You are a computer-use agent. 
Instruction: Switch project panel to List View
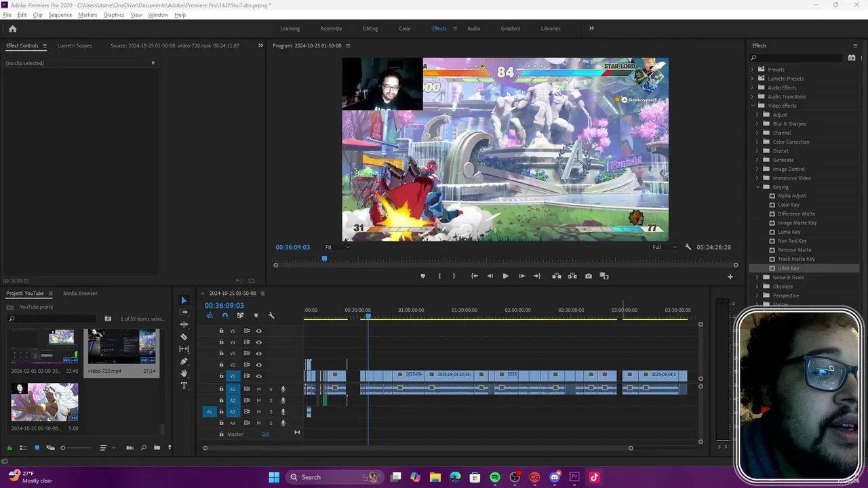point(23,447)
